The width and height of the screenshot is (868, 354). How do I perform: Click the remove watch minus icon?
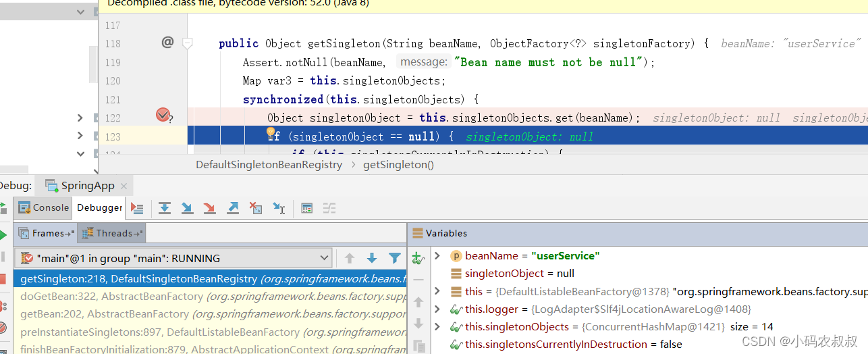pos(418,279)
